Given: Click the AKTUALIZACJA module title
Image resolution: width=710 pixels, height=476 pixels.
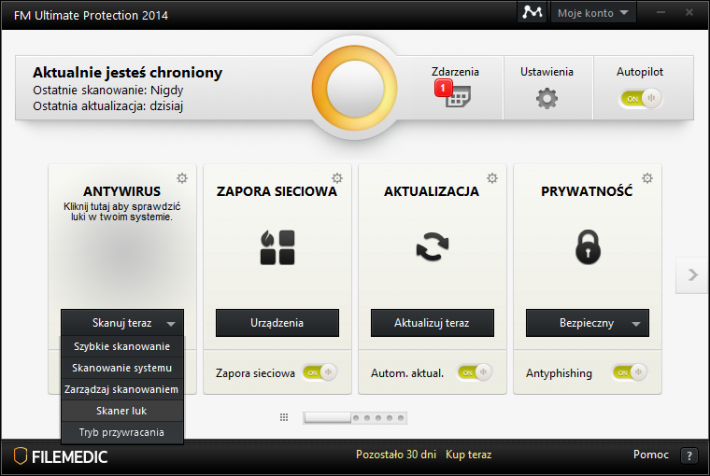Looking at the screenshot, I should [432, 191].
